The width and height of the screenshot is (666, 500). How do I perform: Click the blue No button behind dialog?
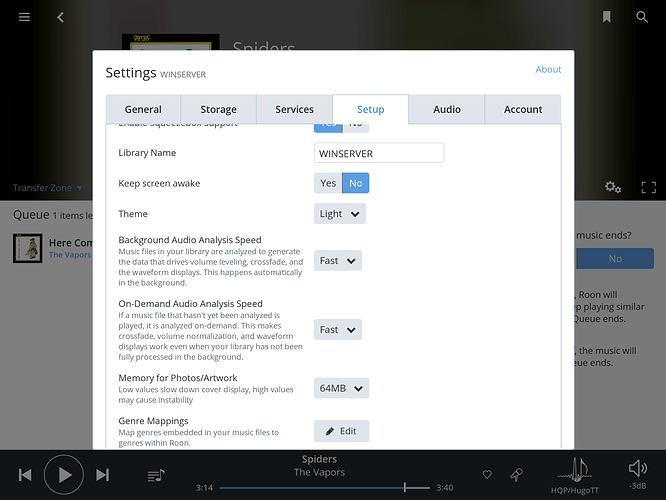coord(615,259)
